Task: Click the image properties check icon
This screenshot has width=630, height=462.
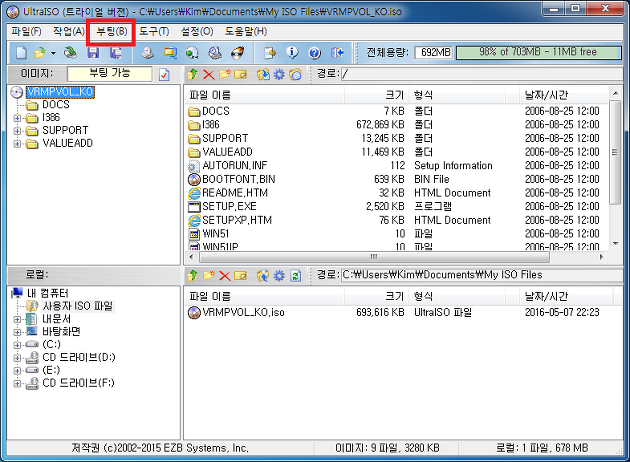Action: tap(164, 74)
